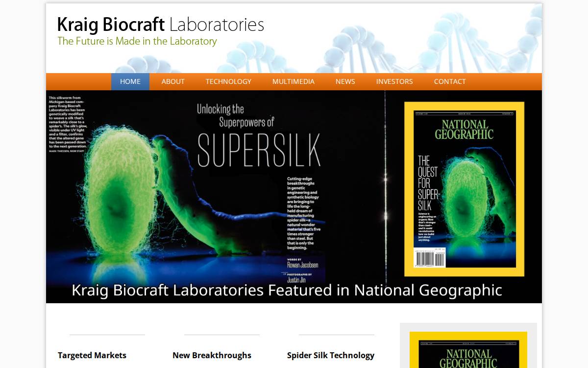
Task: Click the National Geographic cover in the banner
Action: click(x=464, y=189)
